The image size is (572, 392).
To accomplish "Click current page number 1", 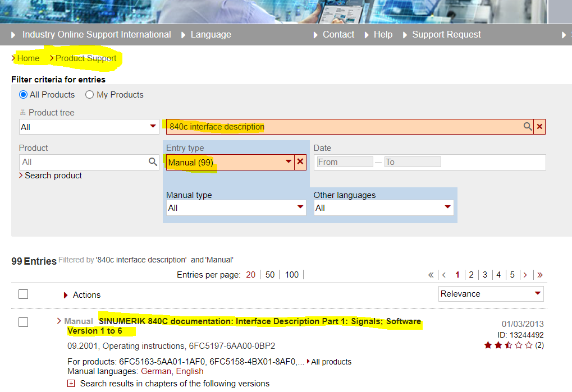I will tap(457, 275).
